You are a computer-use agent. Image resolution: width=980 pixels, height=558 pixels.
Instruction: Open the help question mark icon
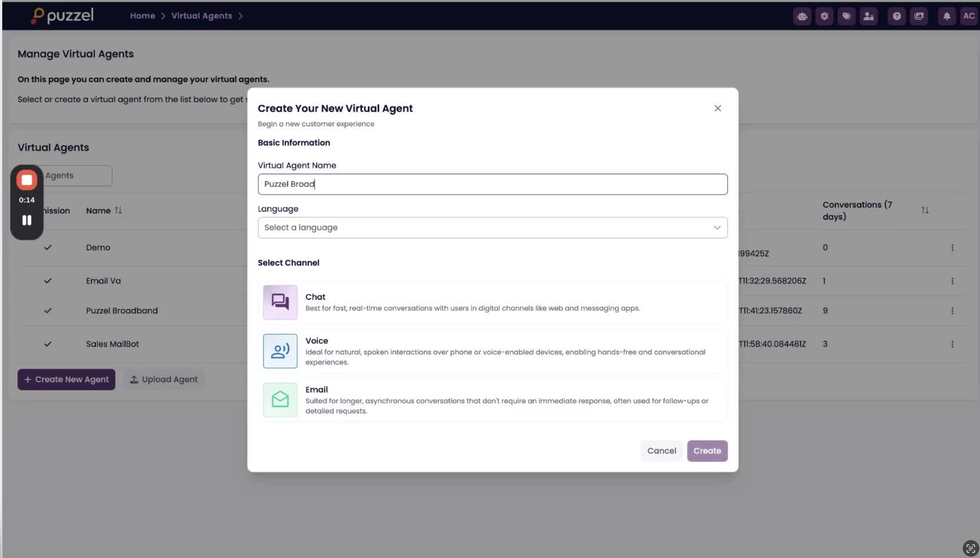[897, 16]
